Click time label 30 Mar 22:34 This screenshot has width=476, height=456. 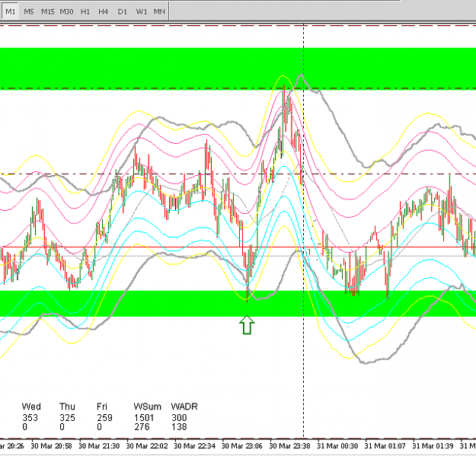click(195, 446)
